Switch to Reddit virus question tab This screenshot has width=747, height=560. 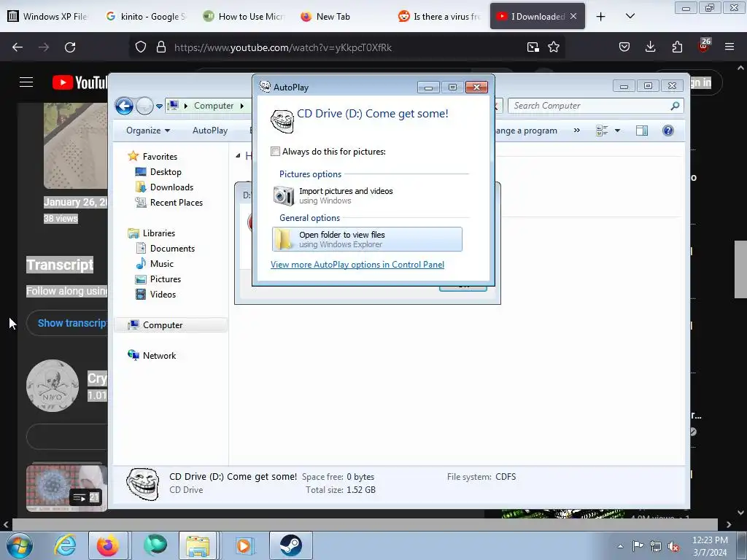[x=438, y=16]
